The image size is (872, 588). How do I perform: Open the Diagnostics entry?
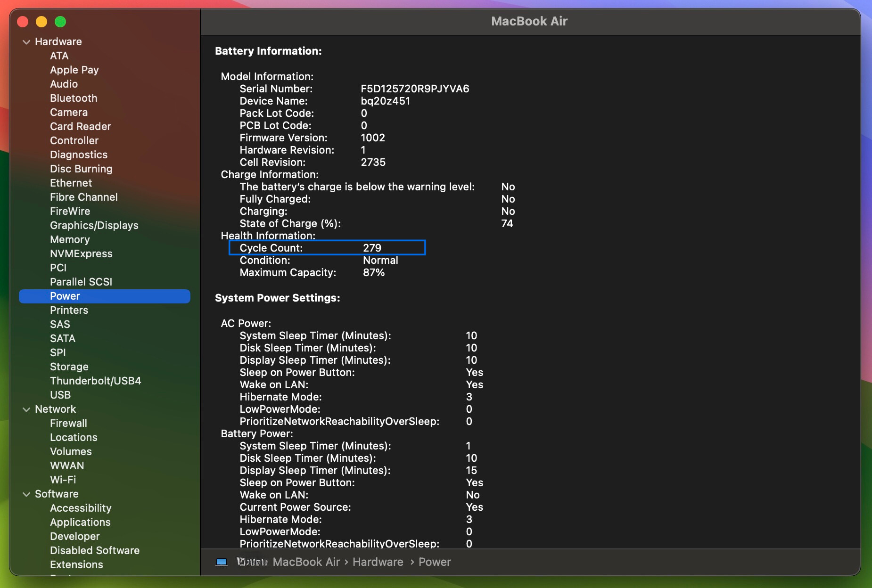(79, 155)
